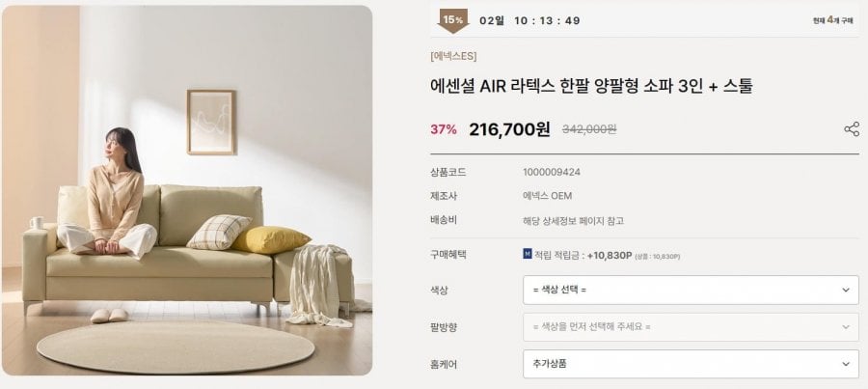Click the blue M mileage point icon
The image size is (868, 389).
click(527, 255)
